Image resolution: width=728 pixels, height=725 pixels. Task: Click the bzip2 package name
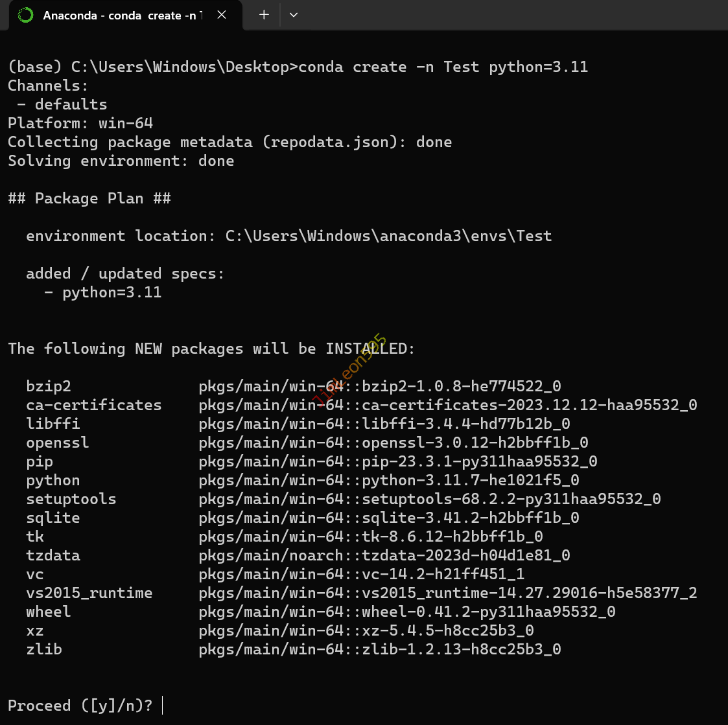pyautogui.click(x=49, y=386)
